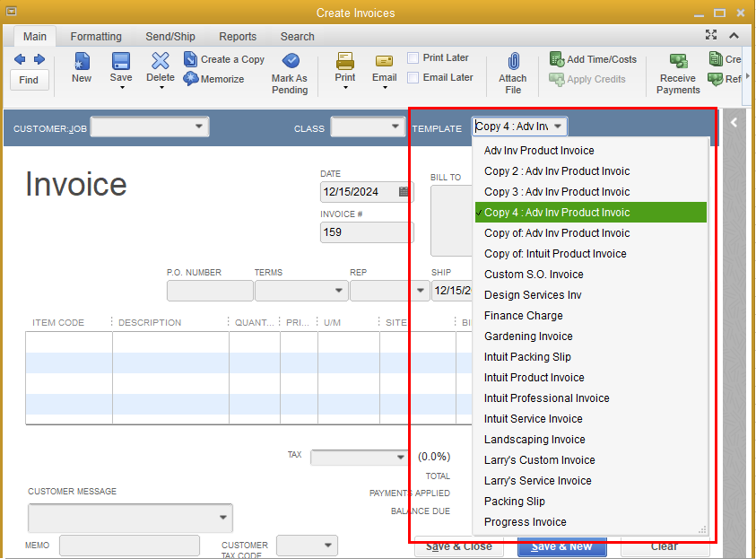Switch to the Formatting tab
The width and height of the screenshot is (756, 559).
[96, 37]
